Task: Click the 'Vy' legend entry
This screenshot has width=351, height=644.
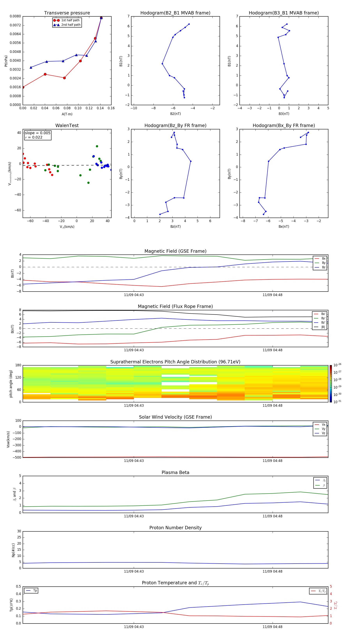Action: pos(320,429)
